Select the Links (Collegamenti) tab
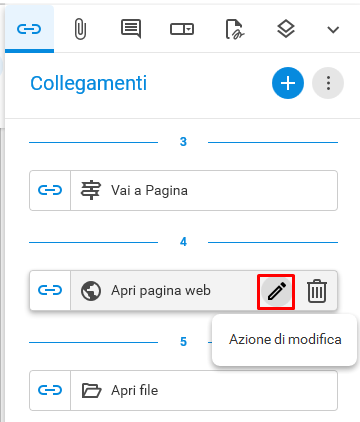Viewport: 360px width, 422px height. coord(29,29)
